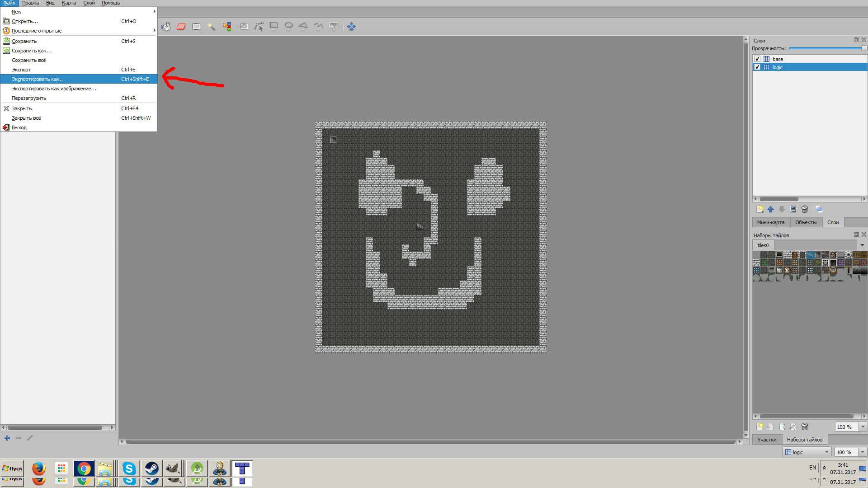Toggle visibility checkbox of logic layer

click(x=757, y=67)
